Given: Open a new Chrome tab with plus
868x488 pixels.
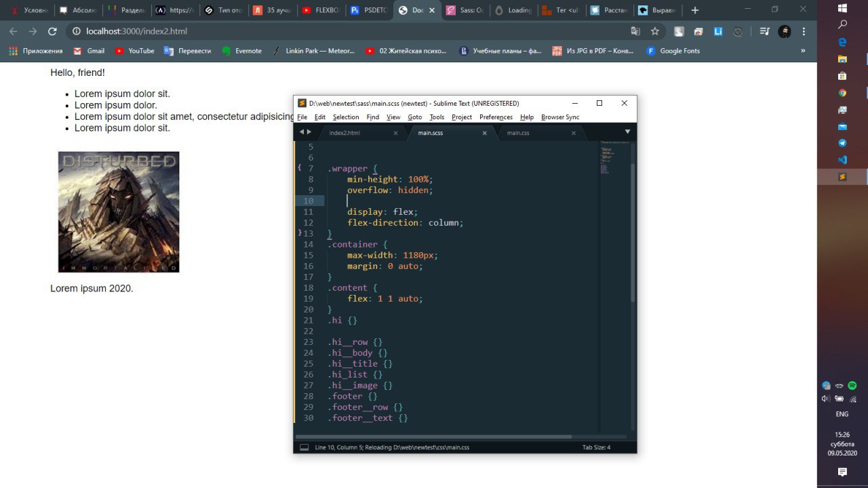Looking at the screenshot, I should pyautogui.click(x=694, y=10).
